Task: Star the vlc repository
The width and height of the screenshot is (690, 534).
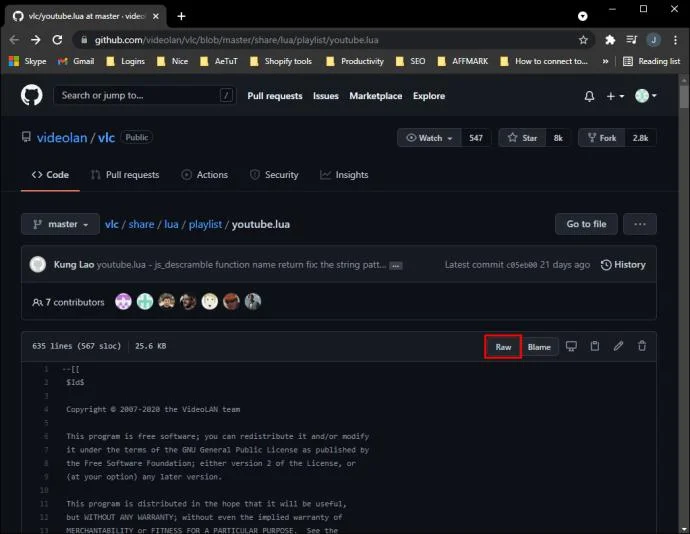Action: point(522,138)
